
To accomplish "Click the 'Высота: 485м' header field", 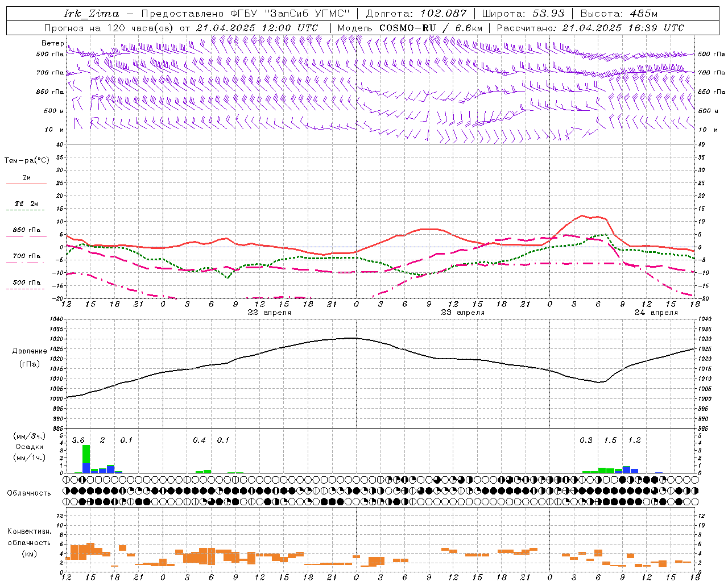I will [619, 14].
